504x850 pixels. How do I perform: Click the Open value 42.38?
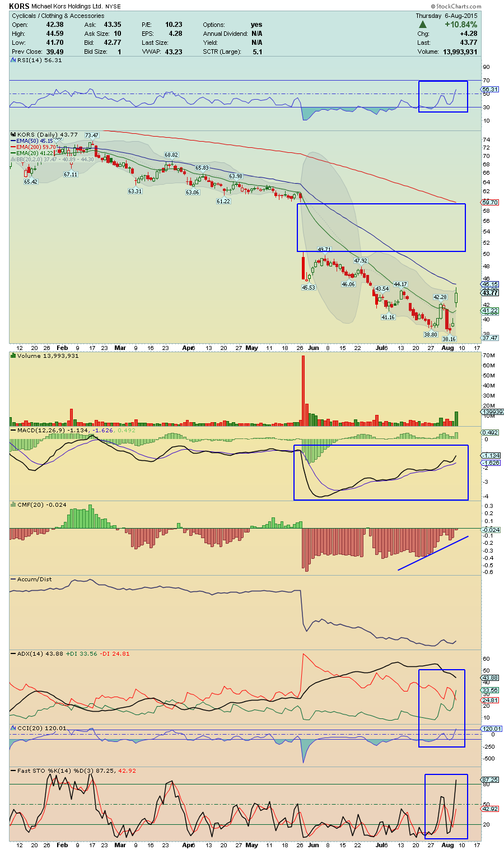(55, 25)
